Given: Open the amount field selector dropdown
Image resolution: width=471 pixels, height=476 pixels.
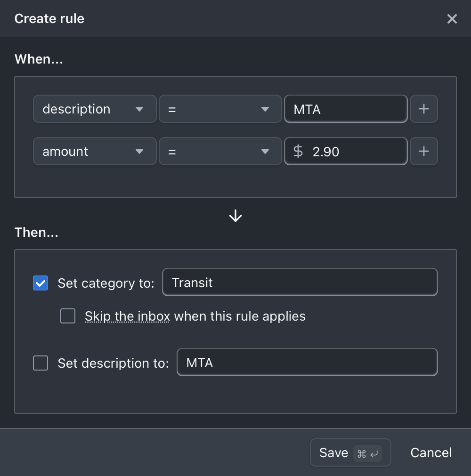Looking at the screenshot, I should coord(94,151).
